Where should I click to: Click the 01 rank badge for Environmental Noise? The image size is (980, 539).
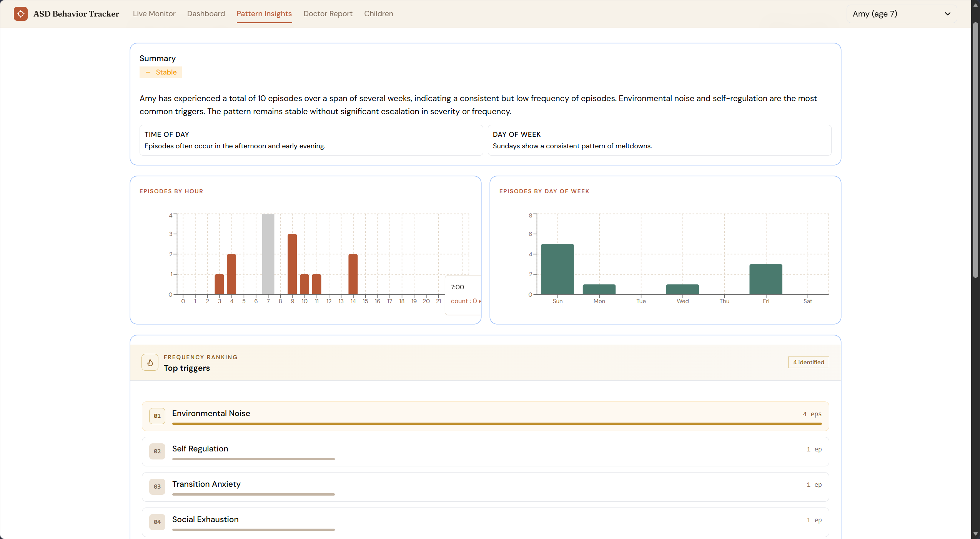157,416
